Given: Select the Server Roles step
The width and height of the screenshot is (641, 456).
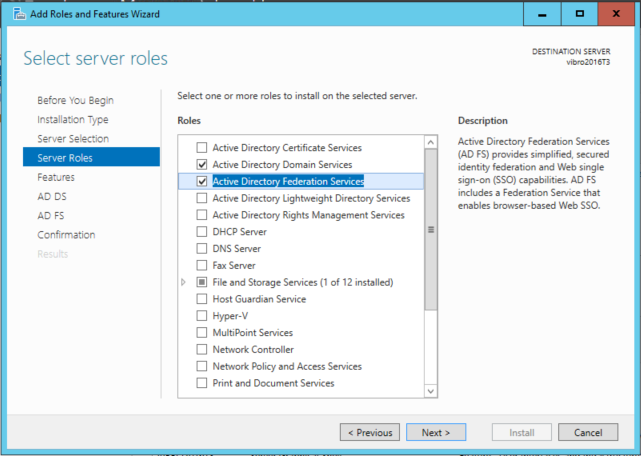Looking at the screenshot, I should point(91,157).
